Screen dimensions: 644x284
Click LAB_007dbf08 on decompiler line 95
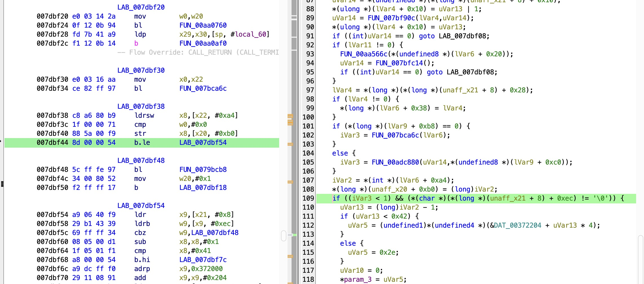pyautogui.click(x=470, y=72)
